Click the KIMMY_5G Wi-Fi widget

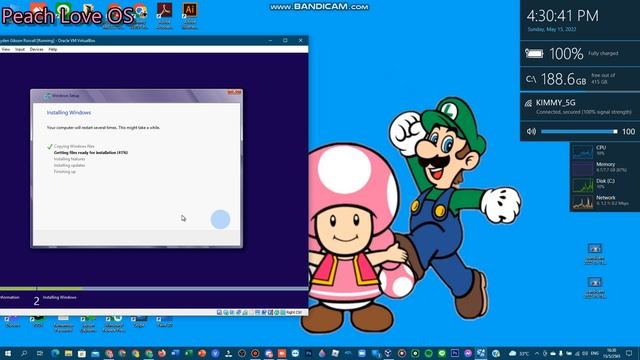(580, 107)
